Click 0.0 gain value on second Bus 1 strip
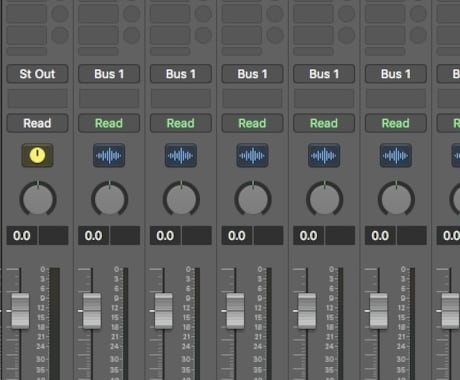Viewport: 460px width, 380px height. (x=165, y=236)
